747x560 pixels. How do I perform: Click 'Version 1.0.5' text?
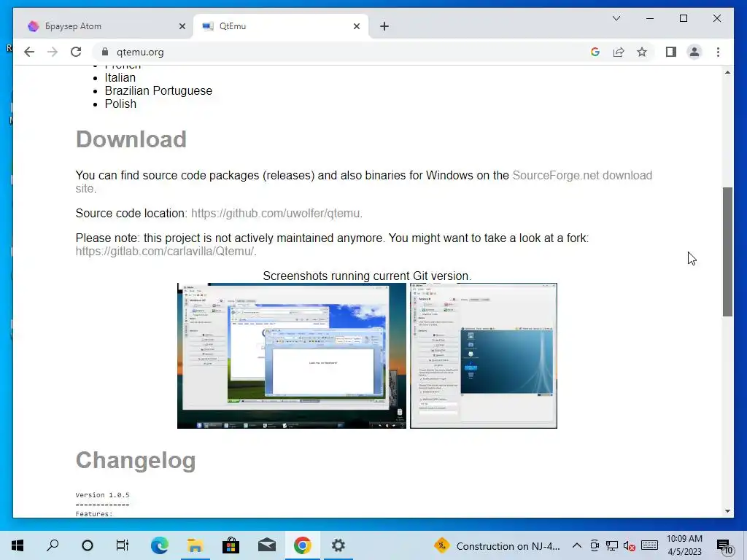tap(102, 495)
